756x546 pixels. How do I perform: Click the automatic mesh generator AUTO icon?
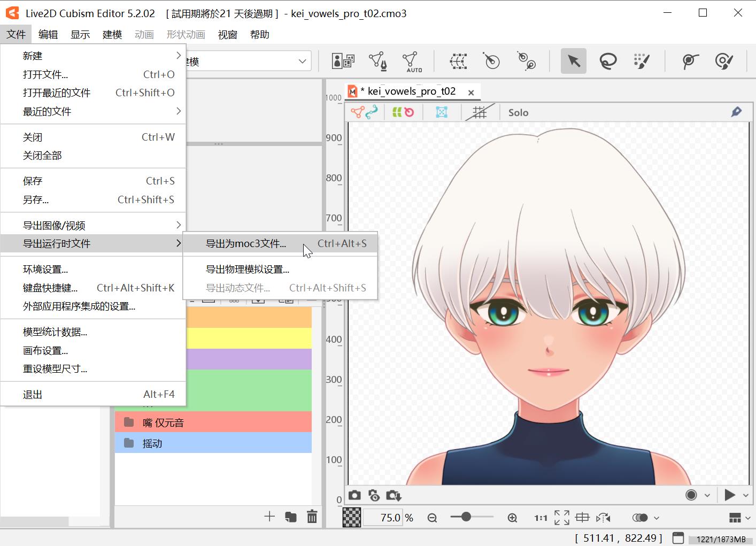[412, 61]
